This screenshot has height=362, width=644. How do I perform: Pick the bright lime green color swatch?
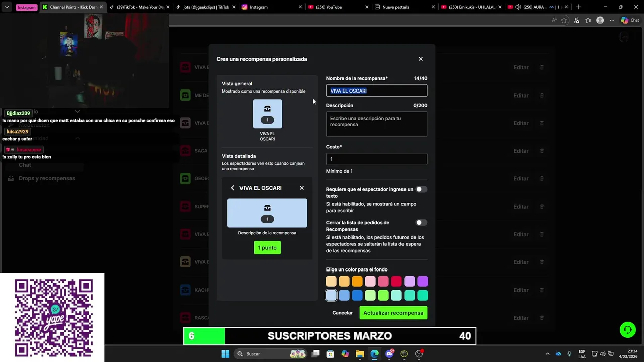[x=383, y=295]
